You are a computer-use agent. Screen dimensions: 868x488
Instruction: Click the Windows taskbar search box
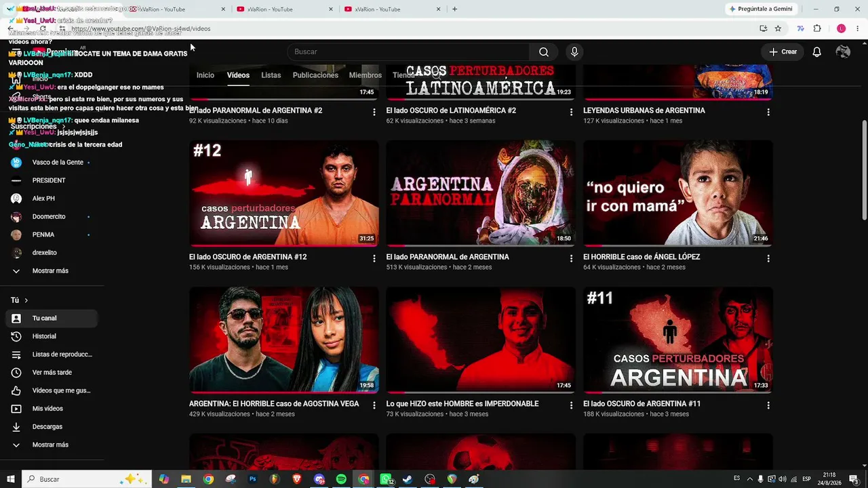coord(87,479)
